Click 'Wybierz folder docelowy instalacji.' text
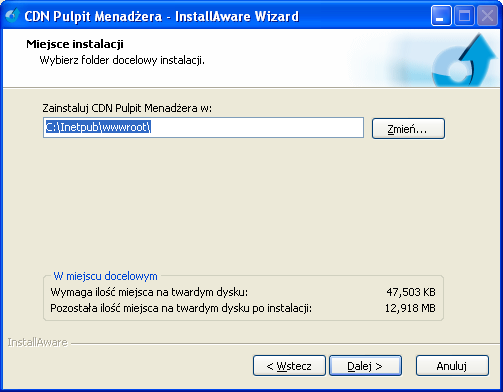The height and width of the screenshot is (392, 503). pos(122,60)
